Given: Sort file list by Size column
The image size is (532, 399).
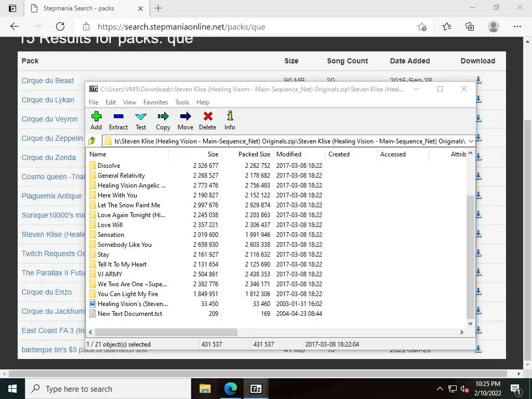Looking at the screenshot, I should (195, 154).
